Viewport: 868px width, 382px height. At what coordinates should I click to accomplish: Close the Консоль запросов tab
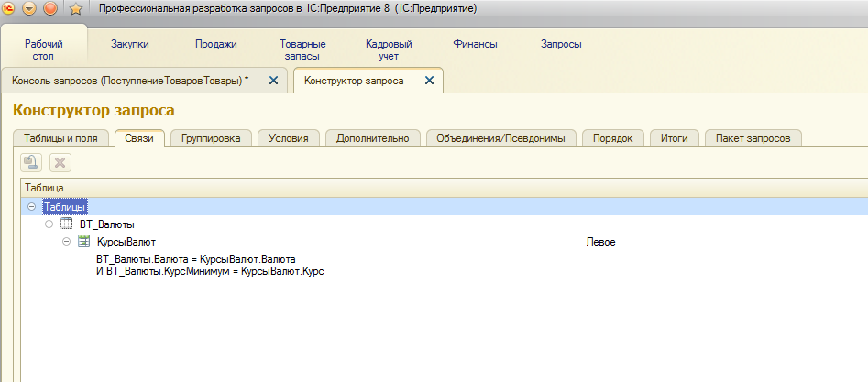click(272, 81)
